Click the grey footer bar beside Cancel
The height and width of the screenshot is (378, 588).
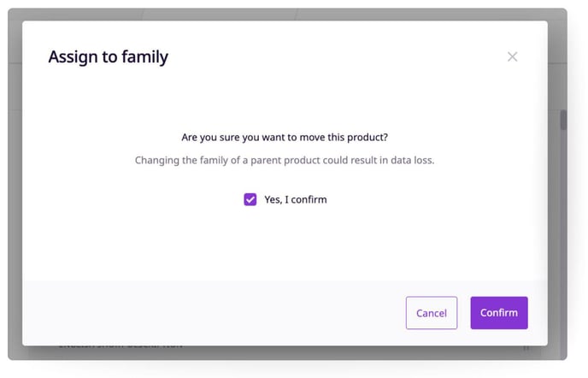214,313
